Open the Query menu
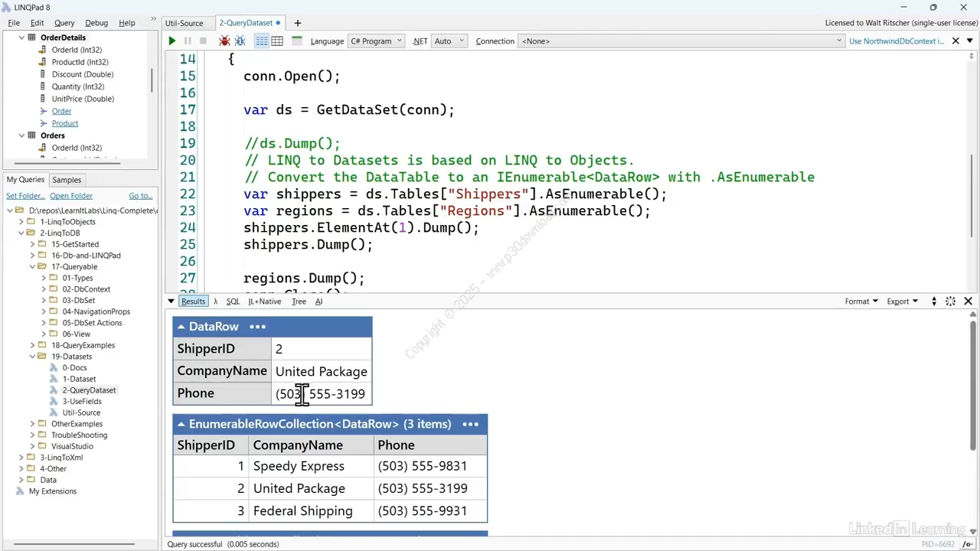 pos(64,23)
